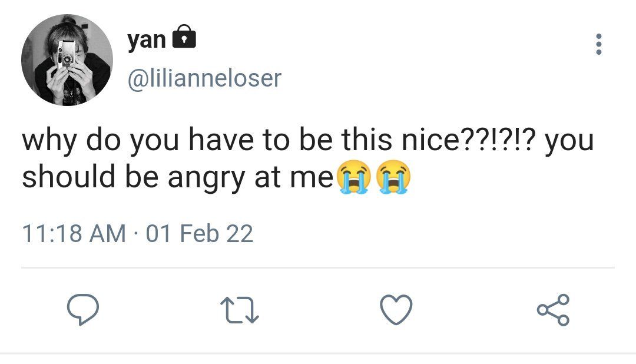Share the tweet via the share icon
The width and height of the screenshot is (636, 364).
[553, 310]
